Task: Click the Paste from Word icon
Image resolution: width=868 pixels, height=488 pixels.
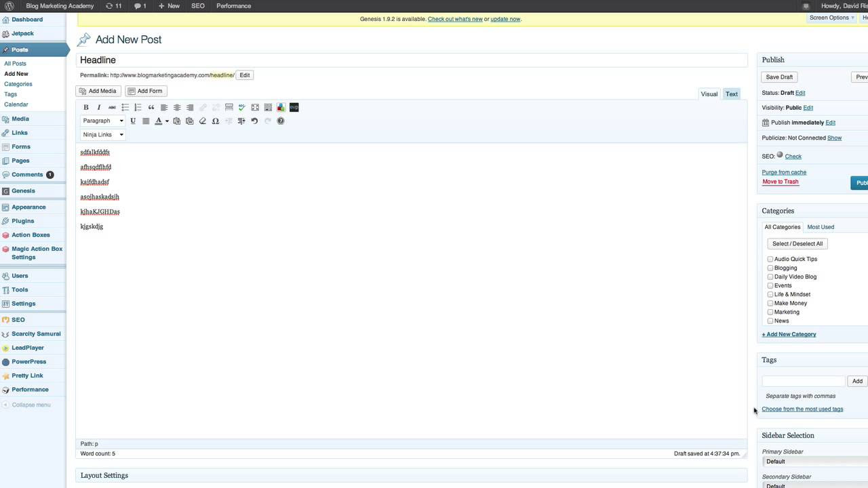Action: [190, 121]
